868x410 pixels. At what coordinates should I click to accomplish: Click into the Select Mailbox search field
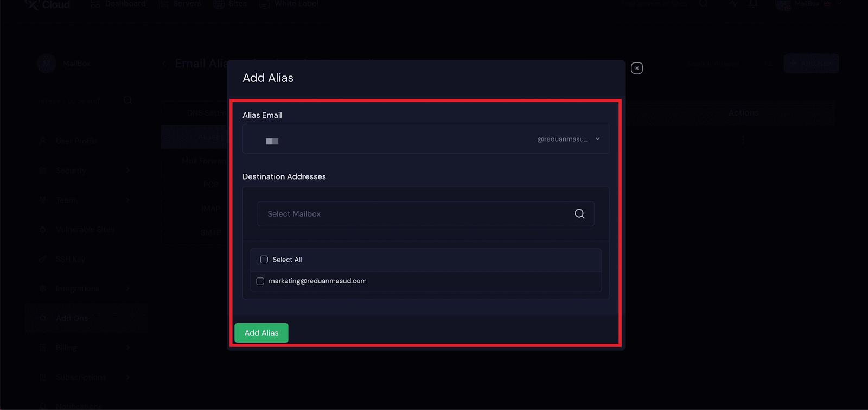coord(412,214)
